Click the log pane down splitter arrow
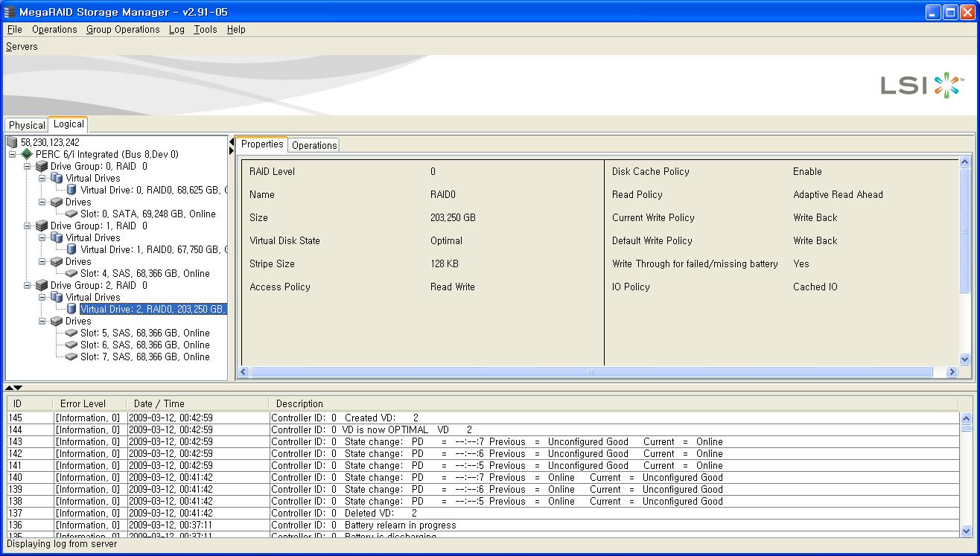Screen dimensions: 980x556 (x=18, y=388)
